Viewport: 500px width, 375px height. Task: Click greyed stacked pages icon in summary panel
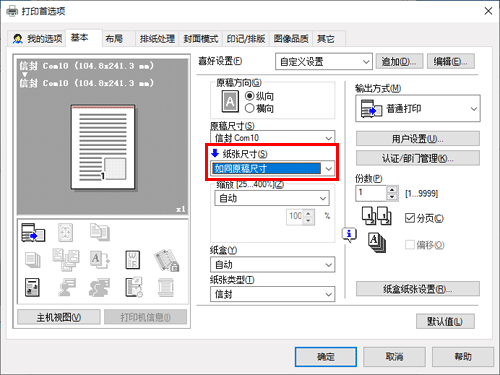point(33,260)
